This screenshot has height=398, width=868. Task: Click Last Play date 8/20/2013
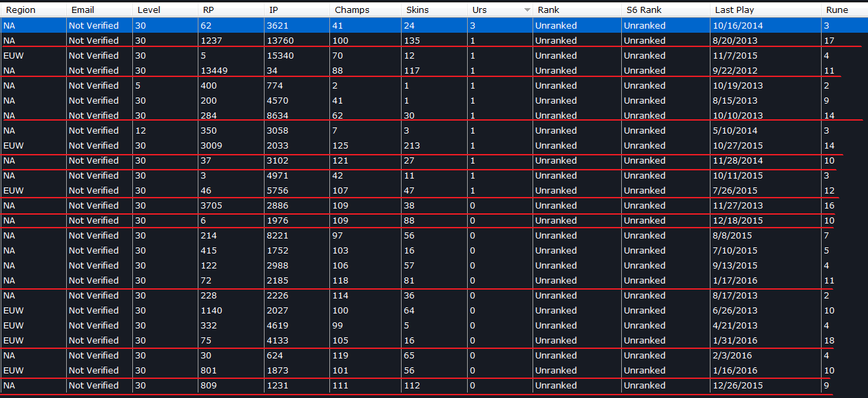(x=736, y=40)
